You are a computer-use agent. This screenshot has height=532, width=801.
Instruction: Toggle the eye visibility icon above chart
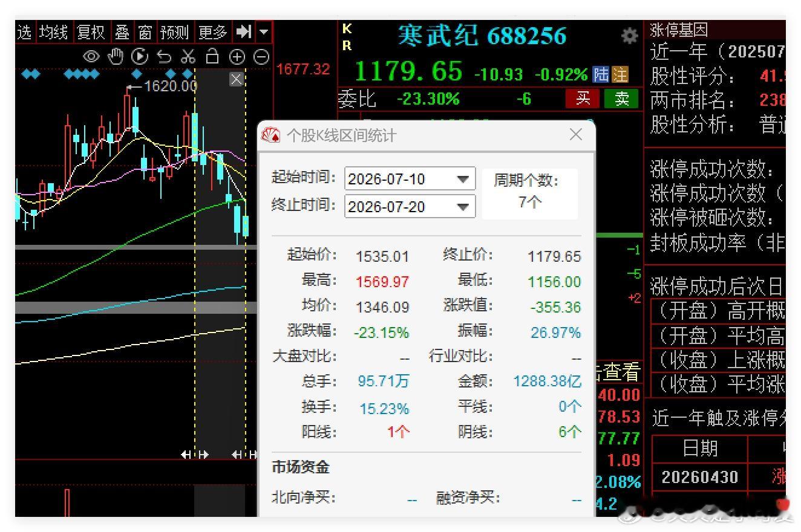[x=91, y=57]
